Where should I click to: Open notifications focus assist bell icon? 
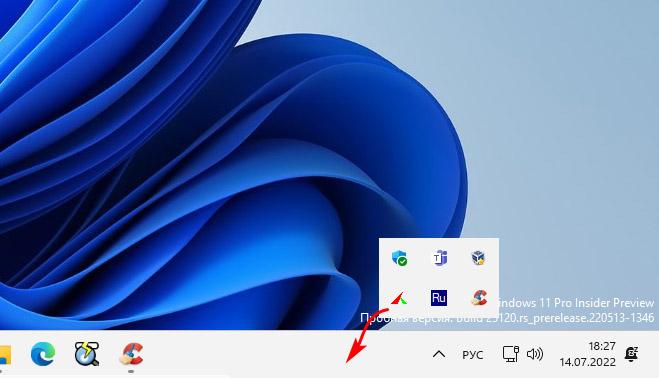click(631, 354)
